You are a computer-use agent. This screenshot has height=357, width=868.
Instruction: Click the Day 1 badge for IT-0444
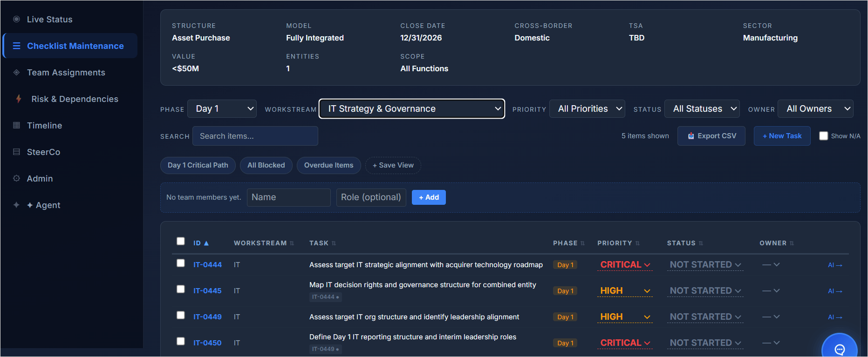click(x=565, y=265)
